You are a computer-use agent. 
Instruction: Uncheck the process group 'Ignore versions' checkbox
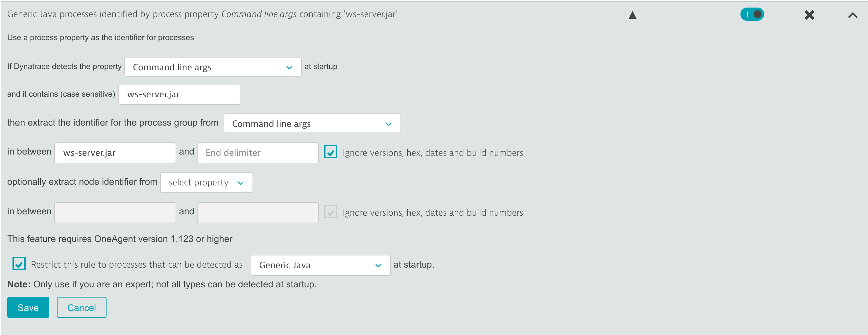[x=330, y=152]
